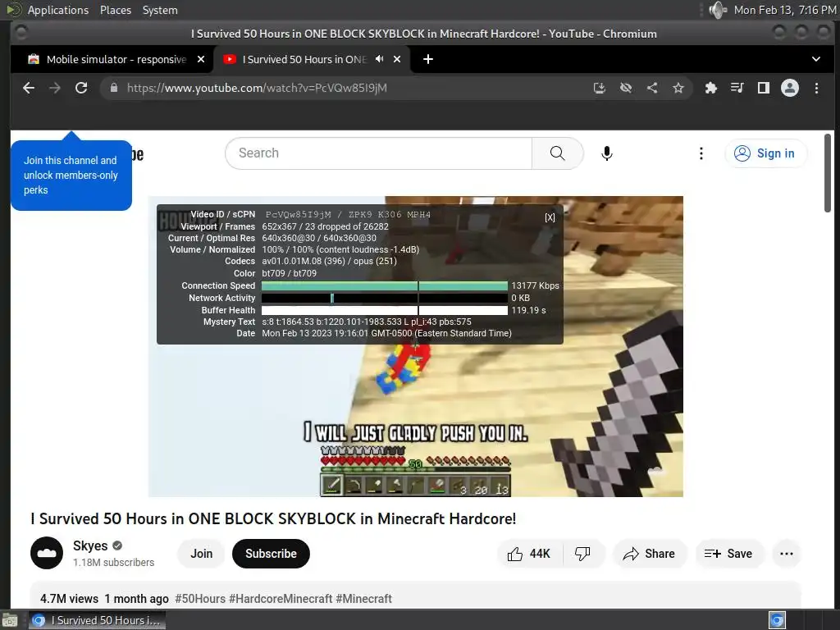Share this page via address bar icon
Screen dimensions: 840x630
[652, 88]
